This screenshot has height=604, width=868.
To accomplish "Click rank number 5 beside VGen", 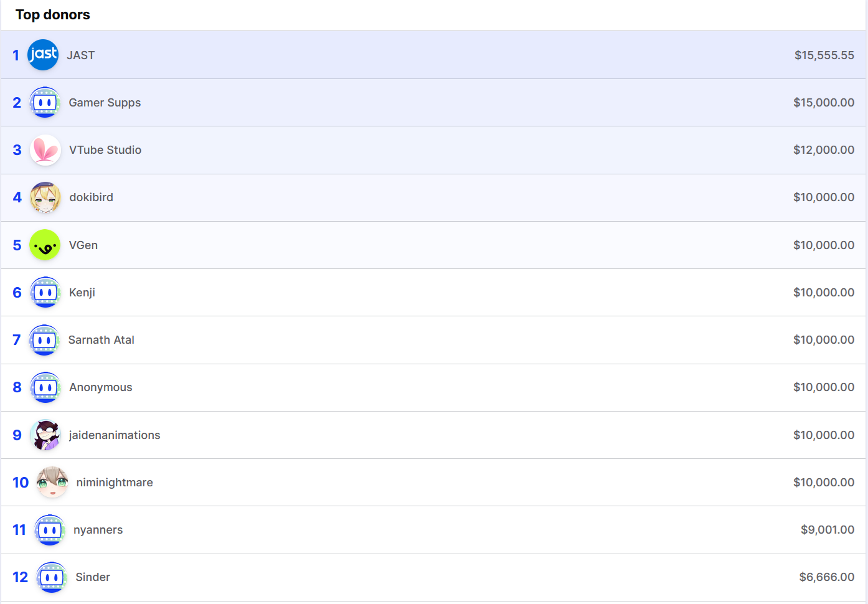I will tap(17, 245).
